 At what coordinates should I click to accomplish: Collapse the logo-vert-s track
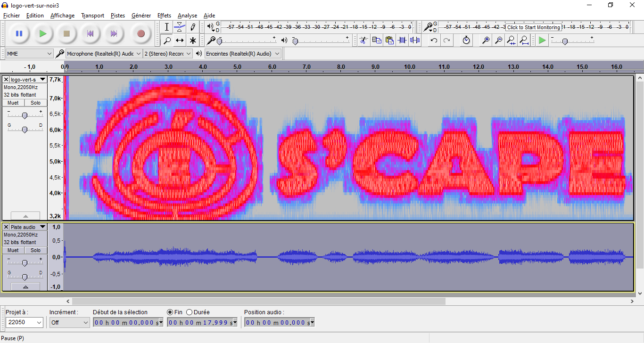[25, 216]
